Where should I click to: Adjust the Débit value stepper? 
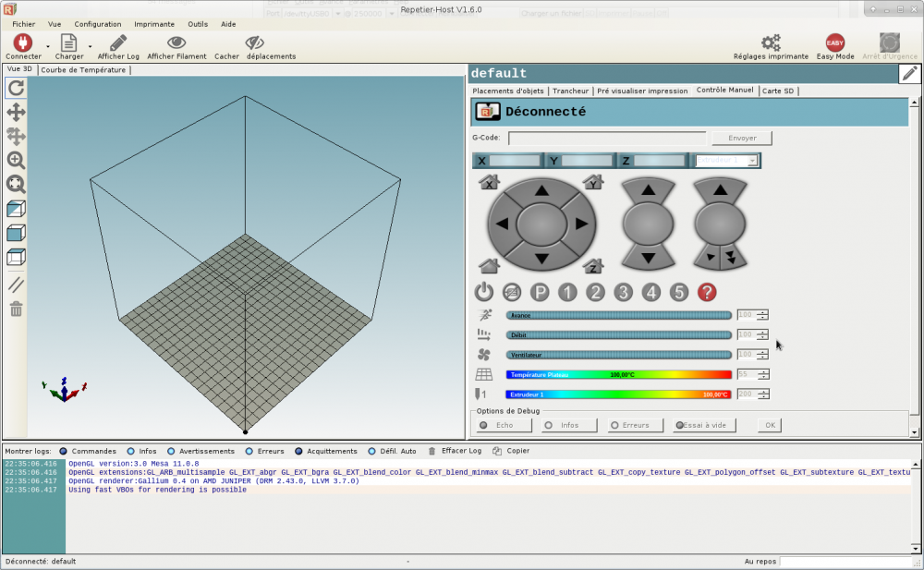click(x=762, y=334)
